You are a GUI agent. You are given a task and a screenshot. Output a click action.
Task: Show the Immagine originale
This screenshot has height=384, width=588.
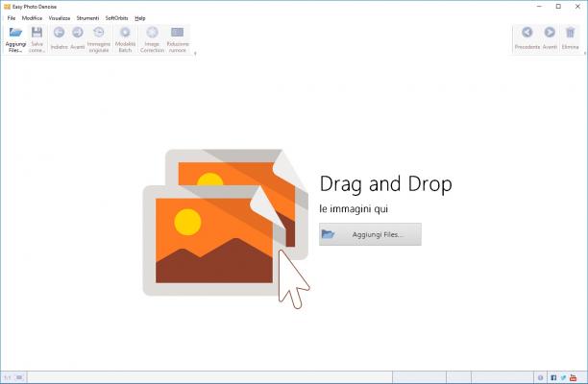coord(99,39)
